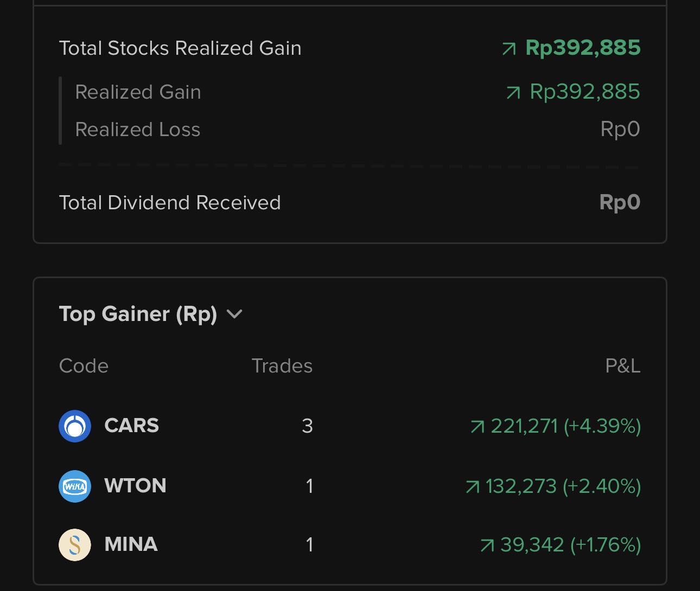Click the up arrow next to Realized Gain amount
This screenshot has height=591, width=700.
513,93
